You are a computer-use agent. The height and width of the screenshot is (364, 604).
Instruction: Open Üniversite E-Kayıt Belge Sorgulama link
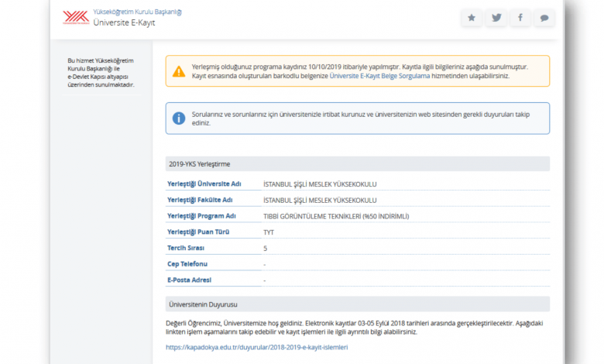[x=379, y=76]
